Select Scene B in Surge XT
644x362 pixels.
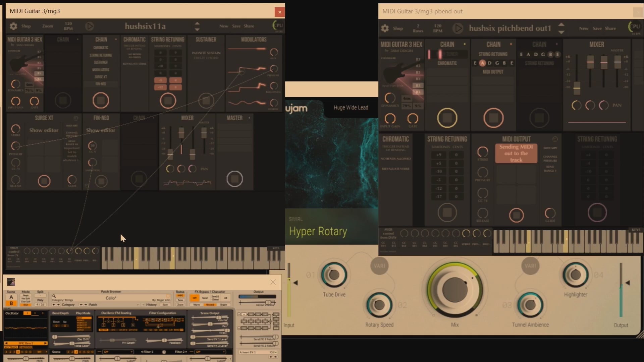pyautogui.click(x=11, y=303)
